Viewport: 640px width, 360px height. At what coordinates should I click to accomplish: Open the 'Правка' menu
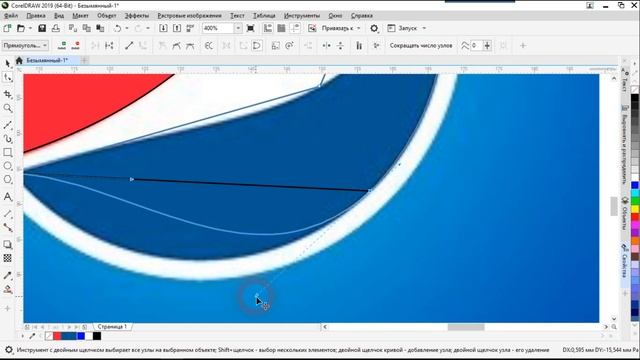36,16
